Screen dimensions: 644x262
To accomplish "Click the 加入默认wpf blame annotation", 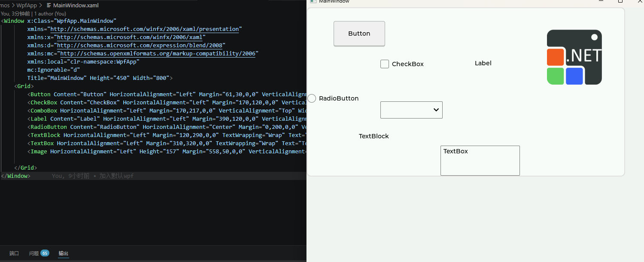I will point(115,176).
